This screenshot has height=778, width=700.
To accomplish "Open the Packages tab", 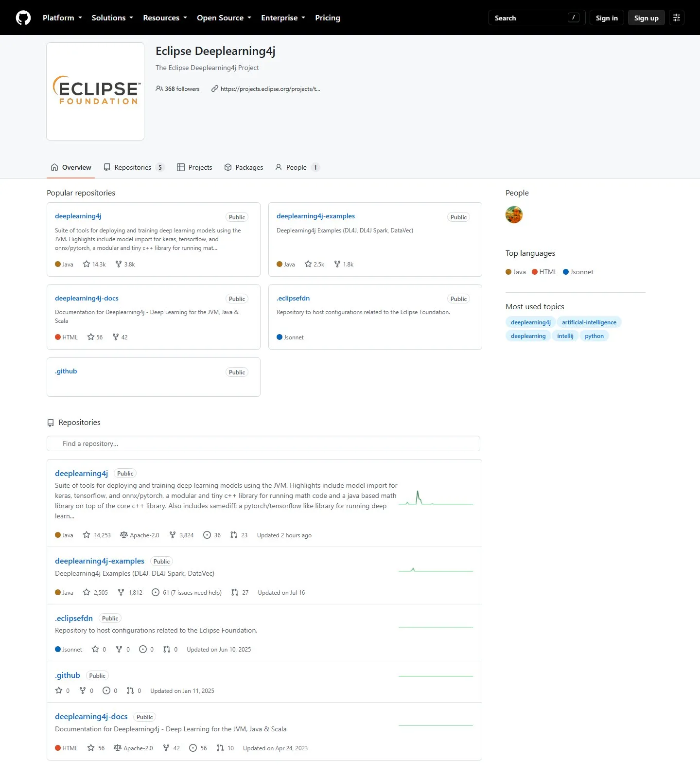I will pyautogui.click(x=244, y=167).
